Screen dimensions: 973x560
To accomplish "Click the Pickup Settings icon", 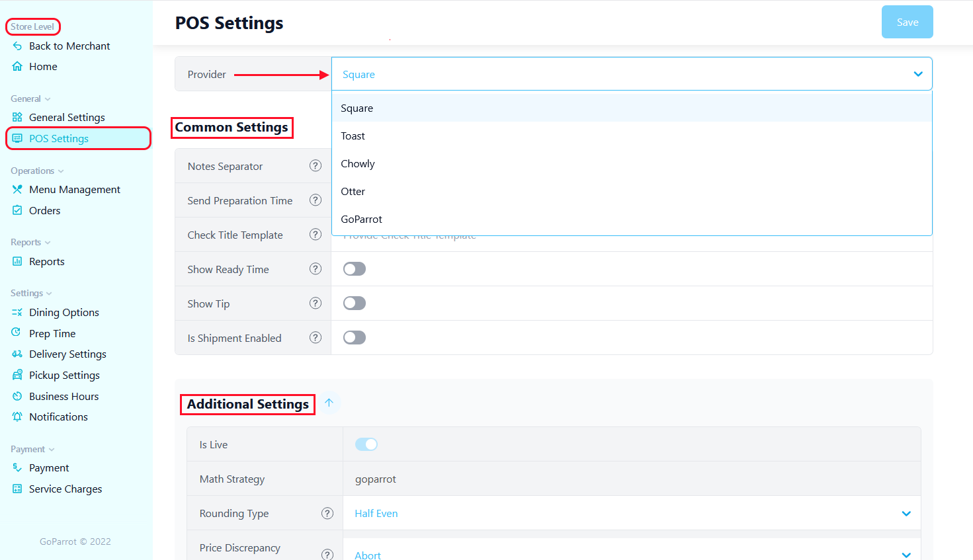I will [17, 375].
